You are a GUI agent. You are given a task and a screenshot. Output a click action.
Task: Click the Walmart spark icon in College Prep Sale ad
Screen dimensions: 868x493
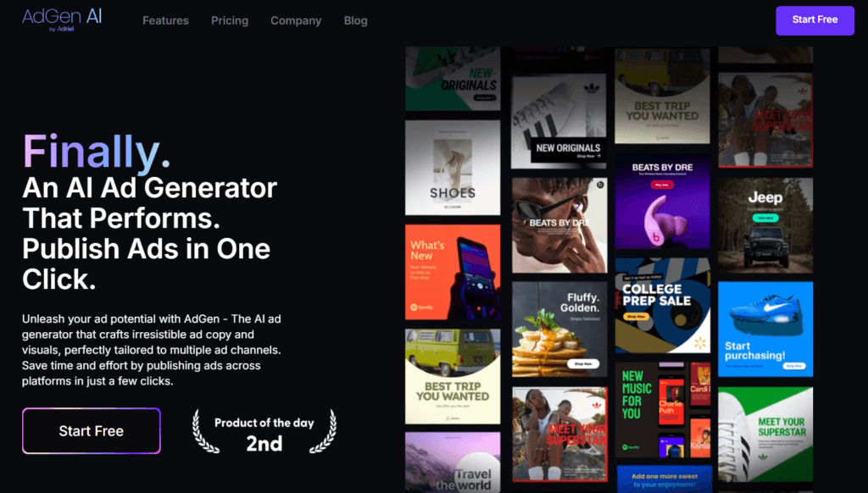(x=700, y=342)
